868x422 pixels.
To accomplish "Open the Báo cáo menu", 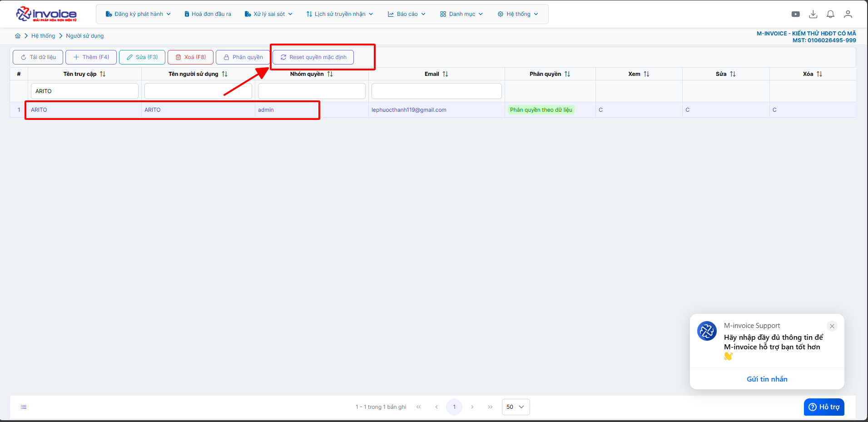I will [407, 14].
